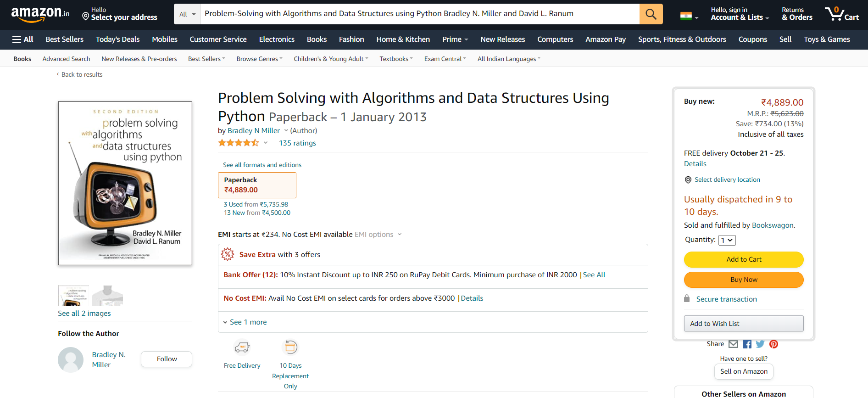Open 13 New from ₹4,500.00 link
This screenshot has width=868, height=398.
257,213
